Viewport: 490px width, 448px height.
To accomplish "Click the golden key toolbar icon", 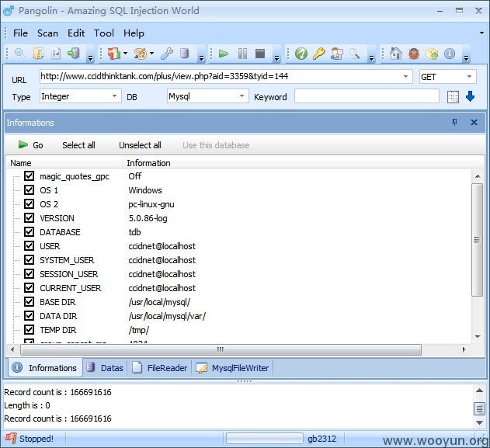I will tap(318, 54).
